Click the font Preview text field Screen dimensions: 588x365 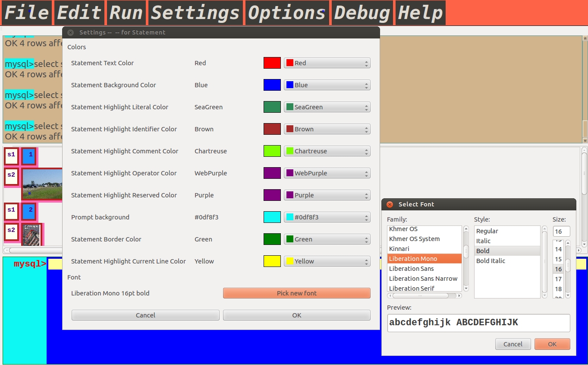(x=478, y=323)
